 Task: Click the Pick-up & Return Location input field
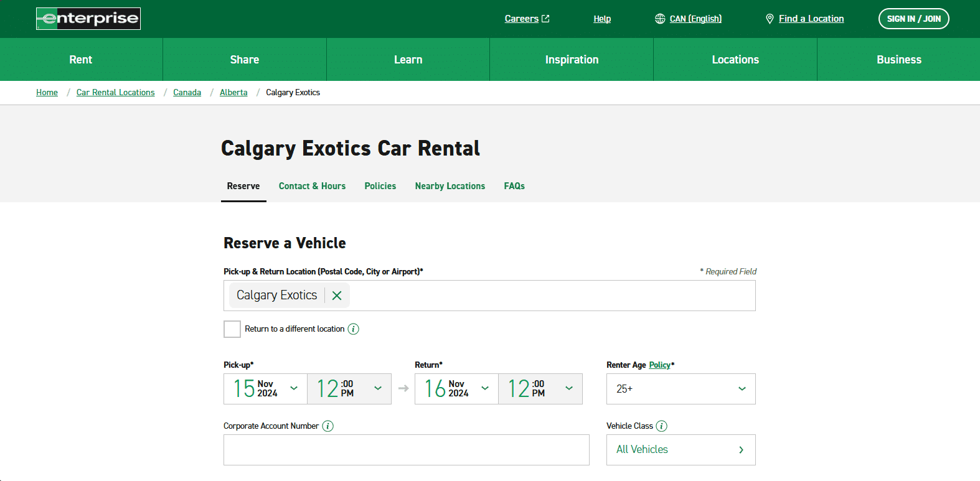(489, 296)
